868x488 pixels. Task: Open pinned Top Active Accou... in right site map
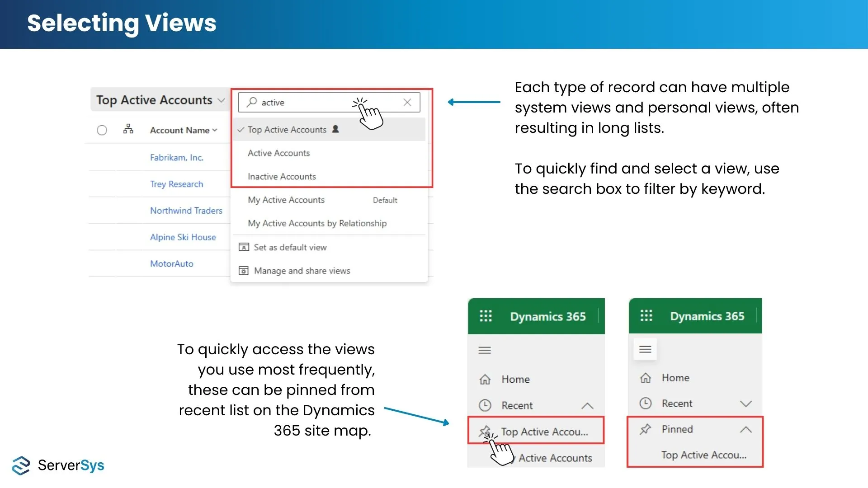tap(704, 455)
